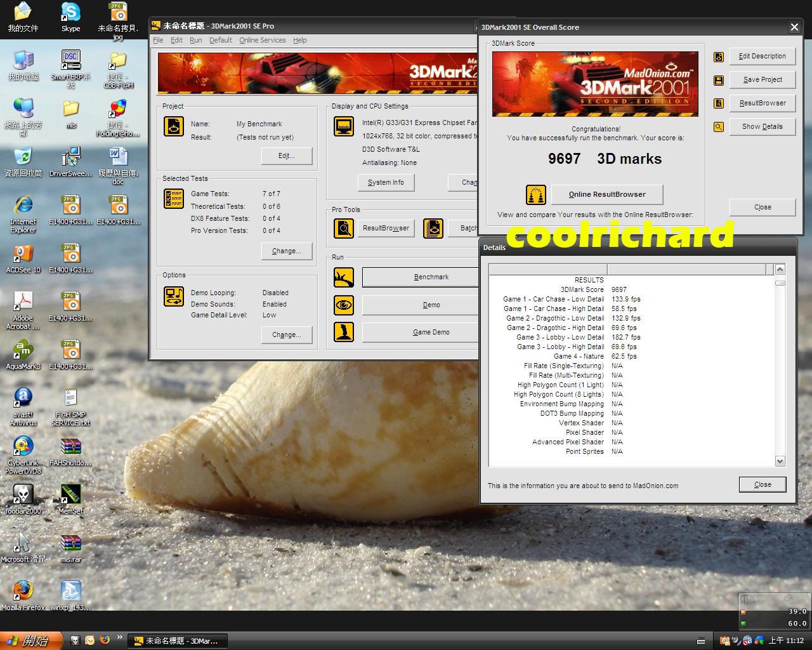
Task: Click the System Info button
Action: [386, 183]
